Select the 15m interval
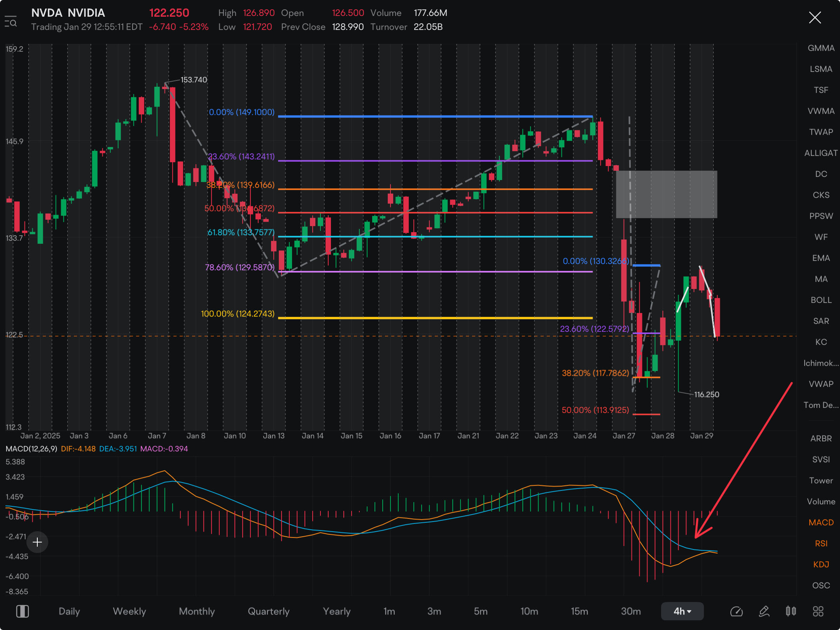 (579, 611)
